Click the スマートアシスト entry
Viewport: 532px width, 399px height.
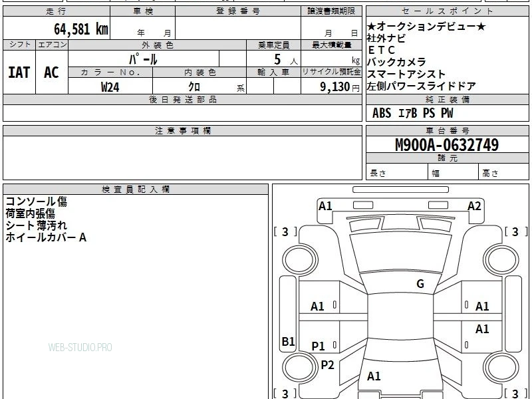pos(406,74)
